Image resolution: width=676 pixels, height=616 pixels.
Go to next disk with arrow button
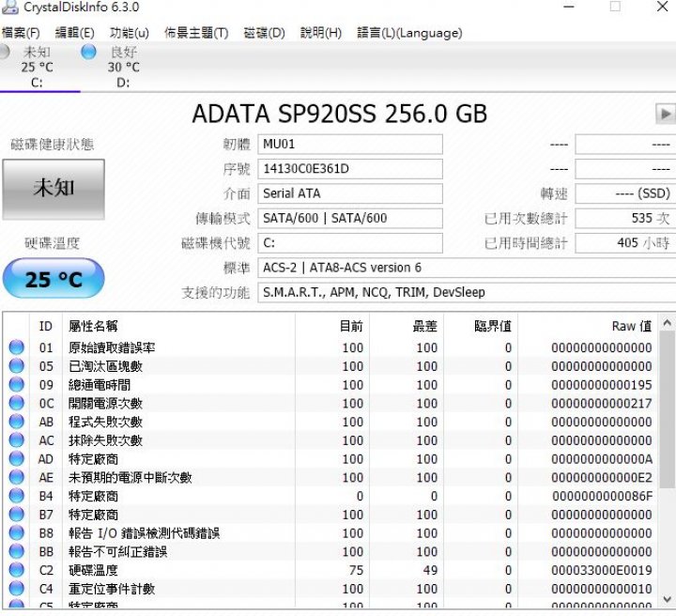click(x=666, y=115)
